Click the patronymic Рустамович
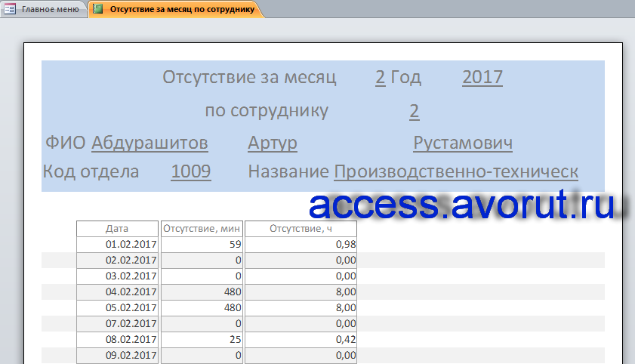 (x=463, y=143)
